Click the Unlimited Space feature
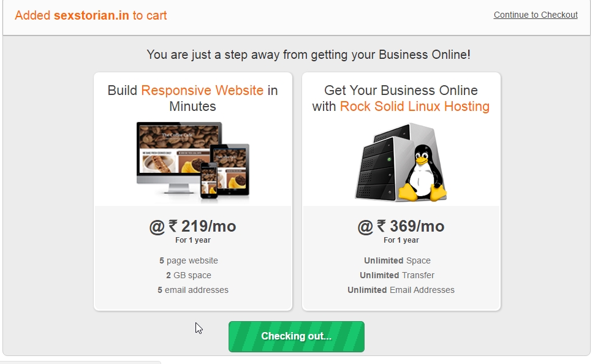Screen dimensions: 595x364 397,261
